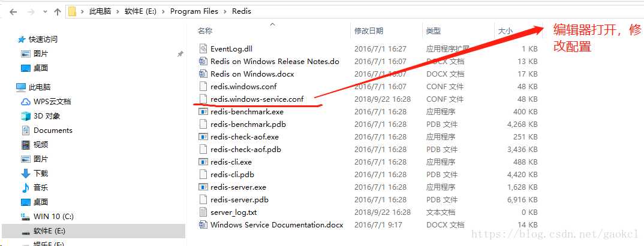Screen dimensions: 644x246
Task: Go back with the Back arrow
Action: pyautogui.click(x=13, y=12)
